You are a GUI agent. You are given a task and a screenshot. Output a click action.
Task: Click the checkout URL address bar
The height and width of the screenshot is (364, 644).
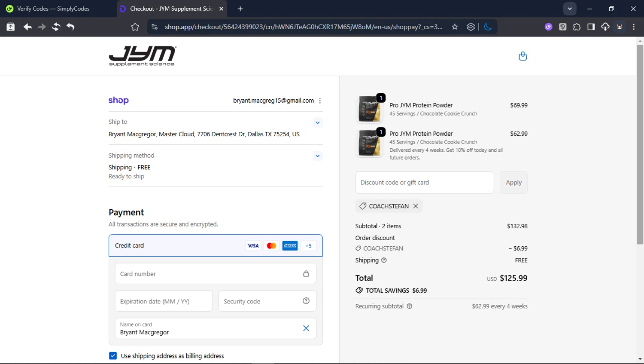[304, 27]
